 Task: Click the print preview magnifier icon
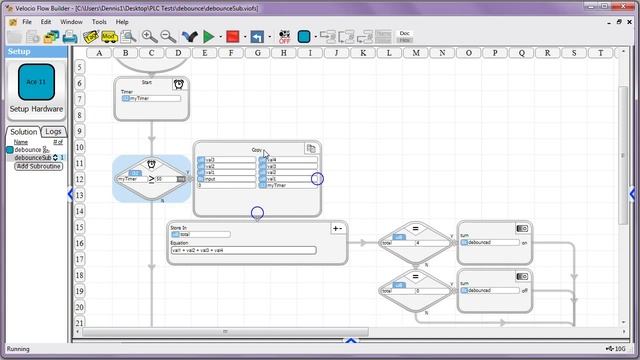pos(128,37)
